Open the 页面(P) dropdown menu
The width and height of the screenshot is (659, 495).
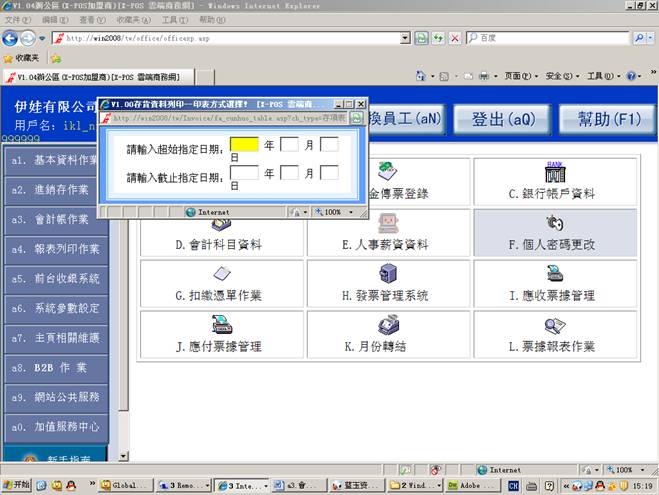tap(518, 76)
